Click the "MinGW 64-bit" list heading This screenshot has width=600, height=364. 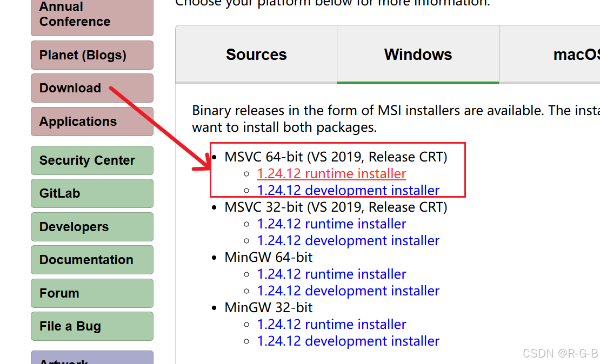(269, 257)
